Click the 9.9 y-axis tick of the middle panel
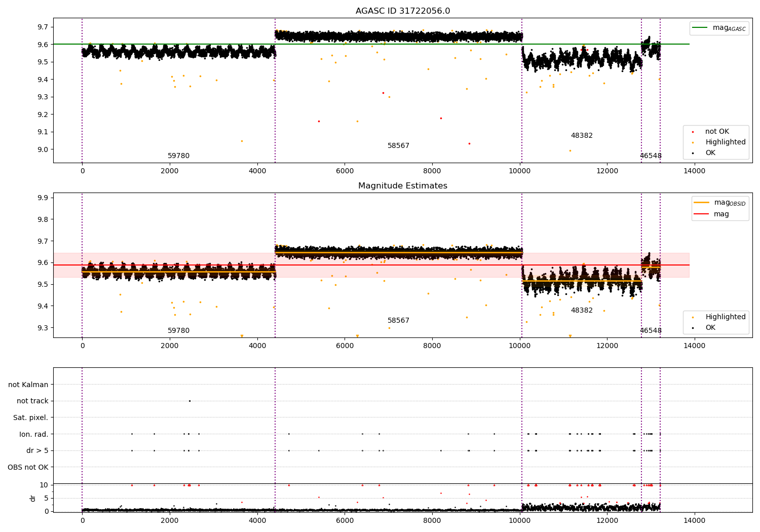The width and height of the screenshot is (760, 532). [44, 198]
